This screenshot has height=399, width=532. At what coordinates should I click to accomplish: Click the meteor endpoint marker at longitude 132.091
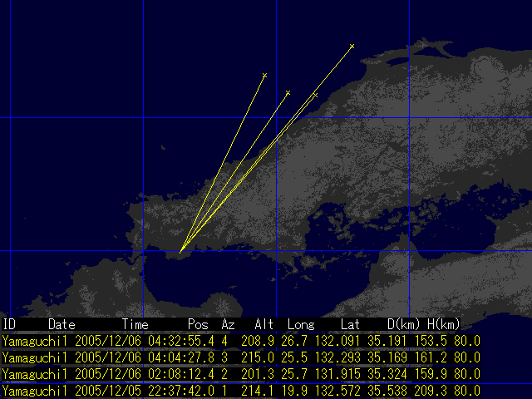(x=288, y=92)
